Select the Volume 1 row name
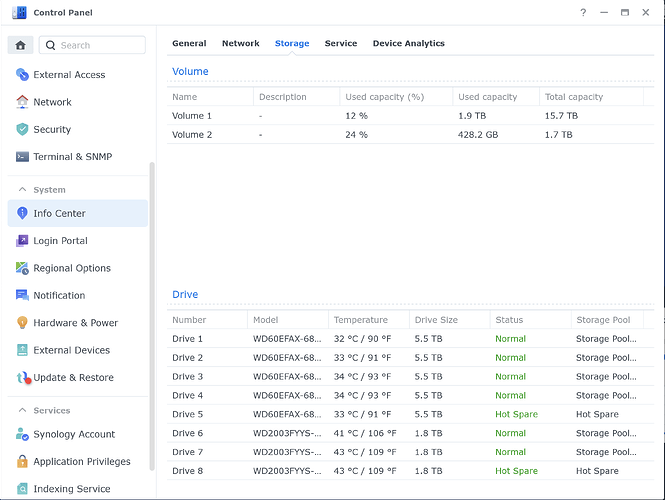665x500 pixels. [192, 116]
